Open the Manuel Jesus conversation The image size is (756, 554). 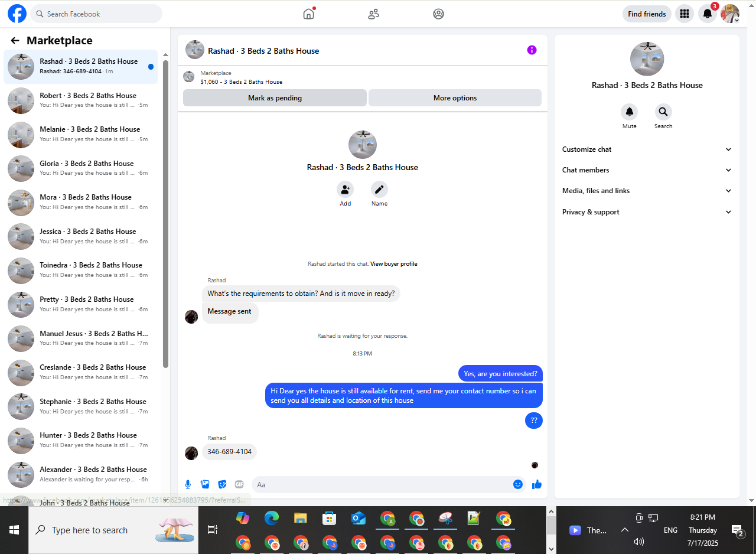tap(81, 338)
